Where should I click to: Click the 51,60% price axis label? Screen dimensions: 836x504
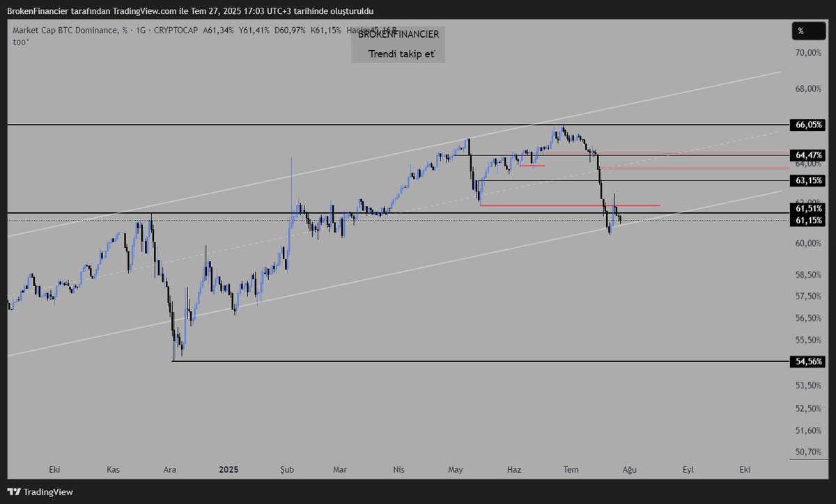pyautogui.click(x=808, y=431)
